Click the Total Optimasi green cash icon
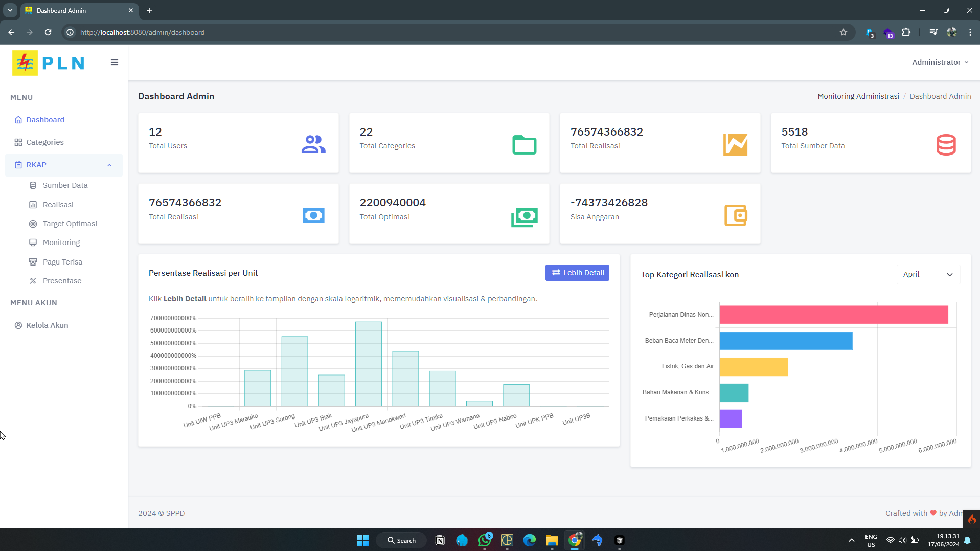980x551 pixels. [x=525, y=217]
